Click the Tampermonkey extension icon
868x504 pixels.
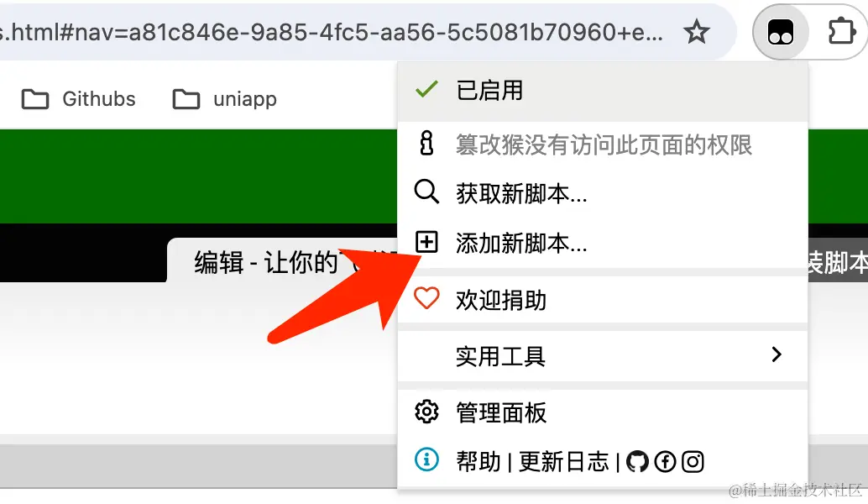coord(781,32)
